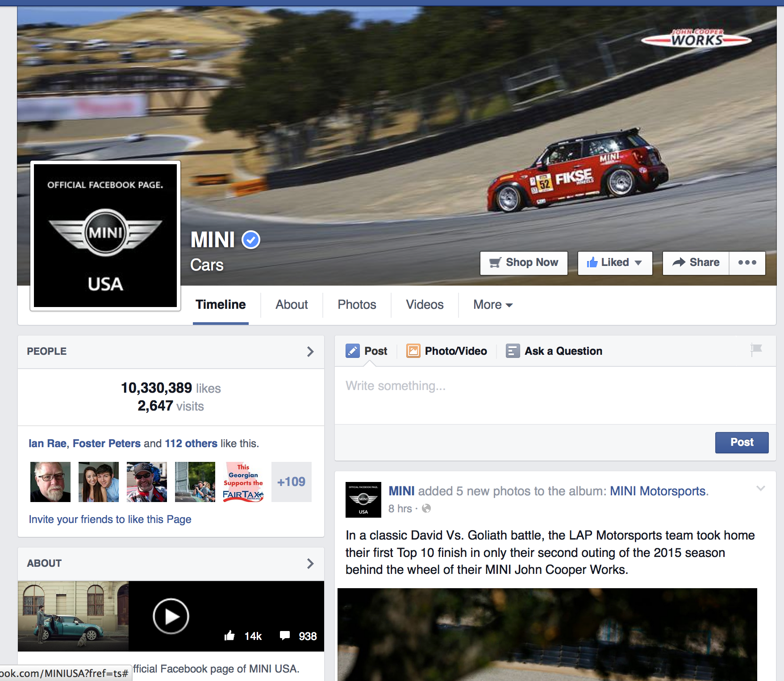Click the couple photo thumbnail
This screenshot has width=784, height=681.
(x=99, y=482)
